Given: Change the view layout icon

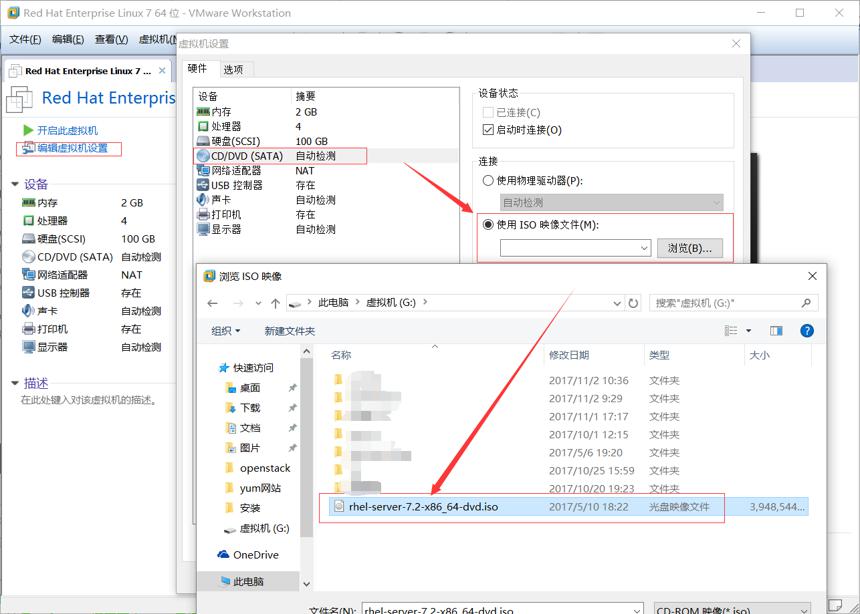Looking at the screenshot, I should pos(731,330).
